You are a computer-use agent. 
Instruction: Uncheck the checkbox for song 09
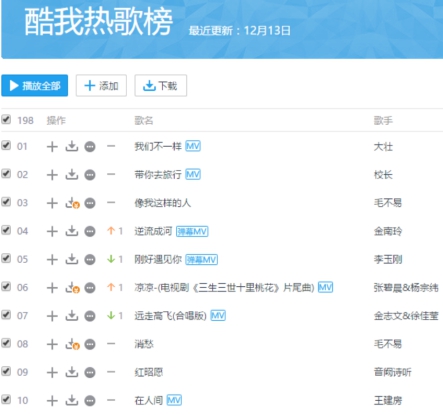tap(6, 371)
